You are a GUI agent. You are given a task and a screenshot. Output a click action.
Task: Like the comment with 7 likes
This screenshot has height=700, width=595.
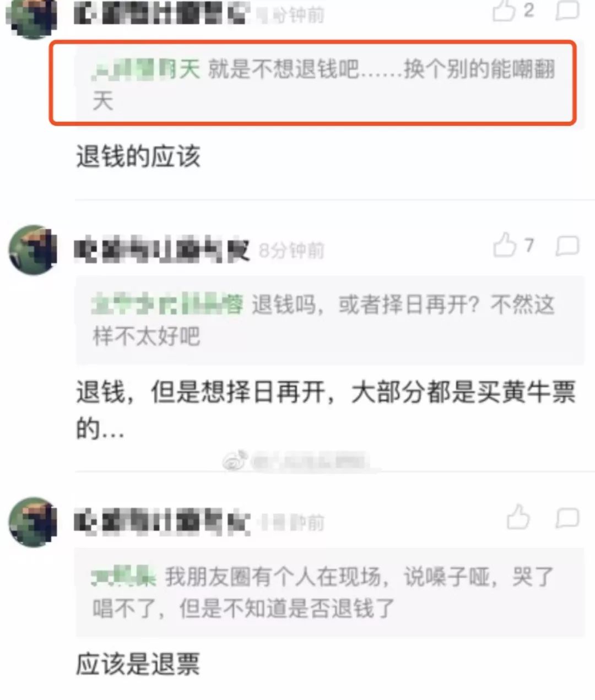tap(505, 245)
